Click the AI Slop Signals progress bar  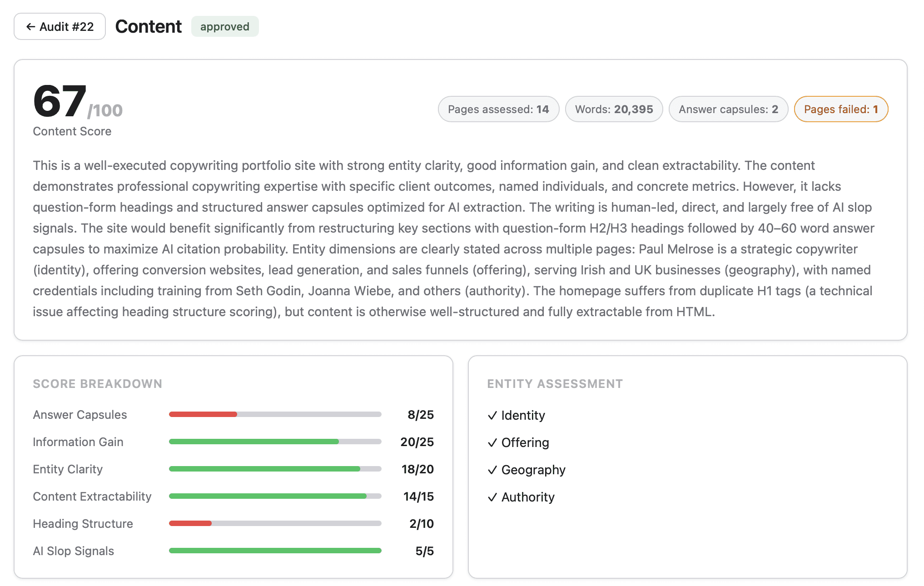click(275, 551)
